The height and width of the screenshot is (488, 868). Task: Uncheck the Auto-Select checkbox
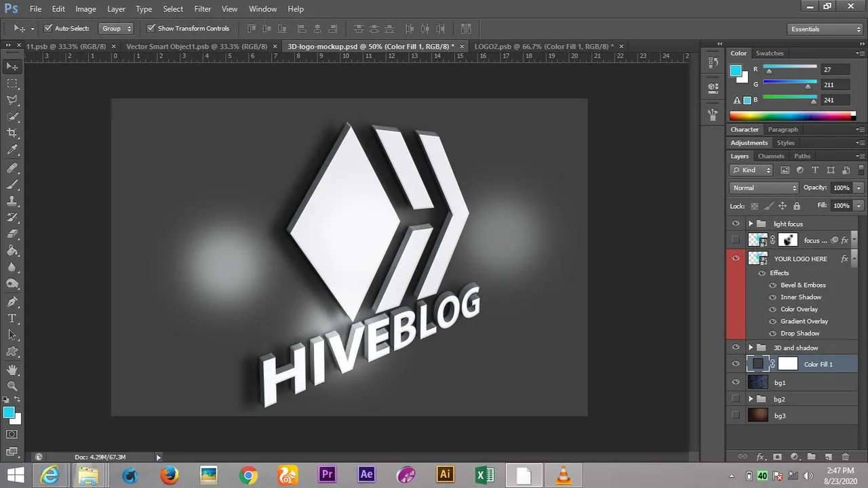pyautogui.click(x=48, y=28)
